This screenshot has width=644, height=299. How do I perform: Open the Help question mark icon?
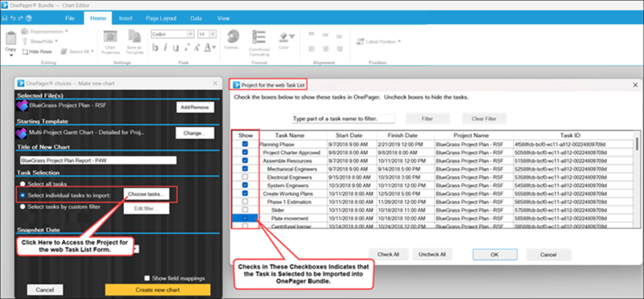point(29,18)
